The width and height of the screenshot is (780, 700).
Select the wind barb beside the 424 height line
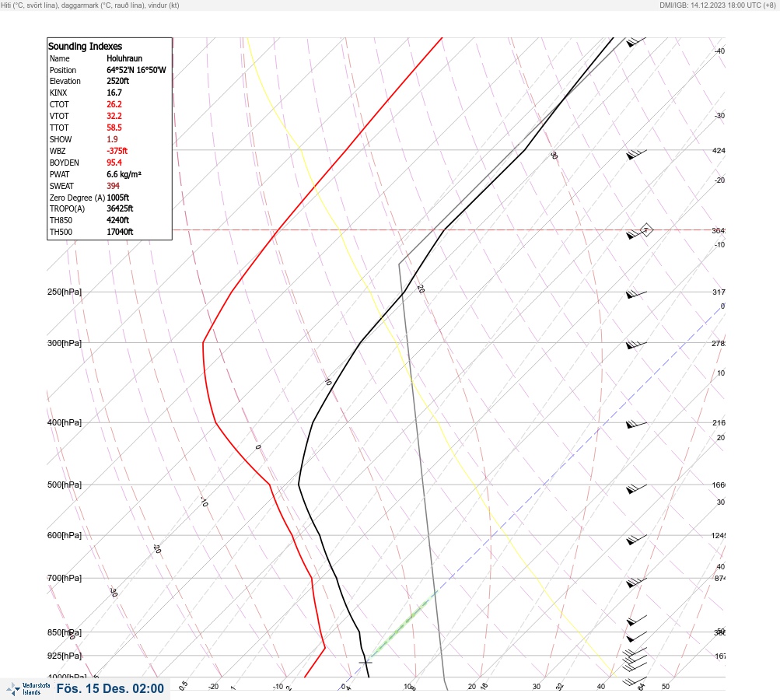tap(636, 154)
